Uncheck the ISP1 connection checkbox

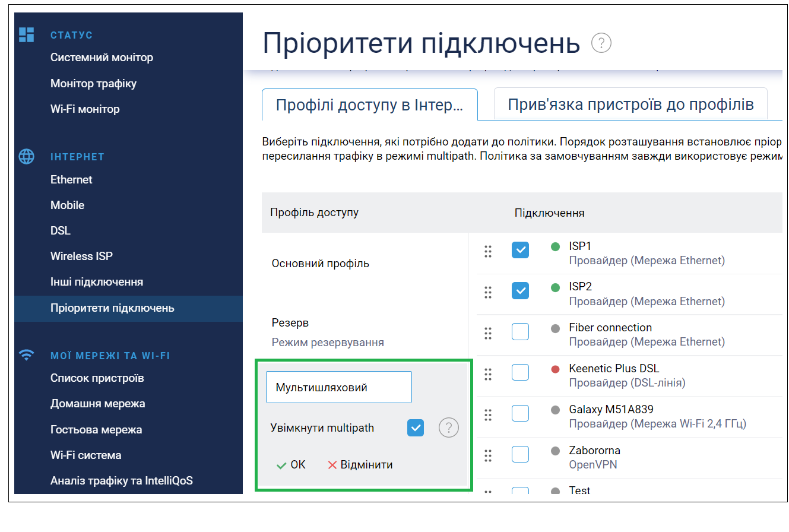click(520, 250)
